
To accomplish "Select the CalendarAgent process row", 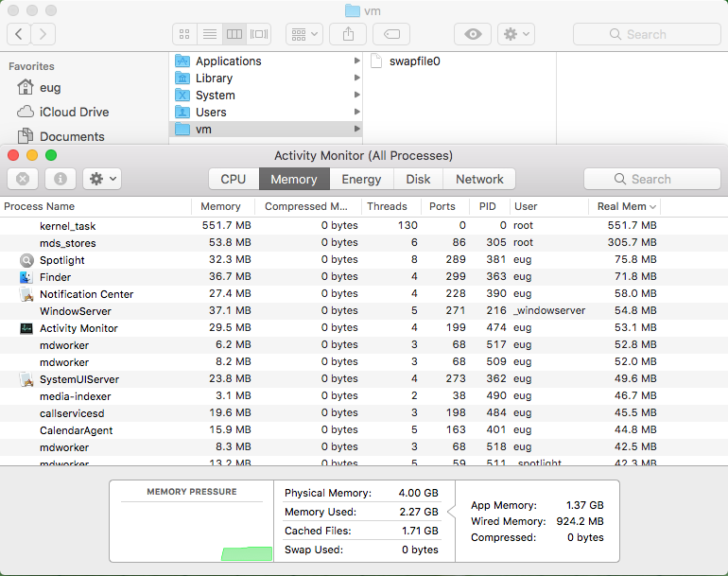I will pos(364,430).
